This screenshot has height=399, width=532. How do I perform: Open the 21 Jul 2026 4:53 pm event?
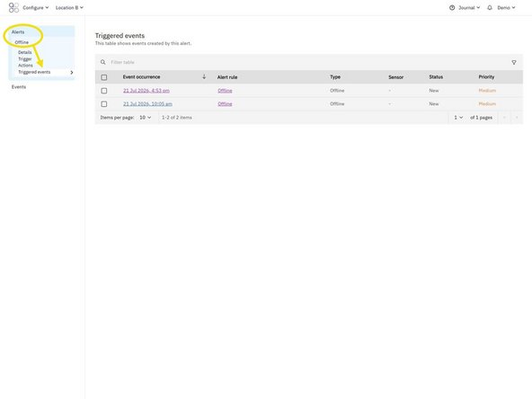tap(146, 91)
